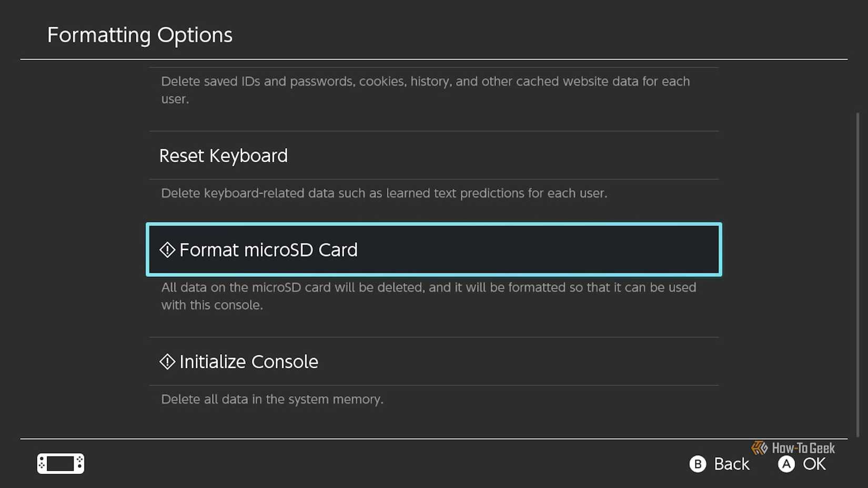Click the highlighted cyan selection border
The image size is (868, 488).
(434, 225)
